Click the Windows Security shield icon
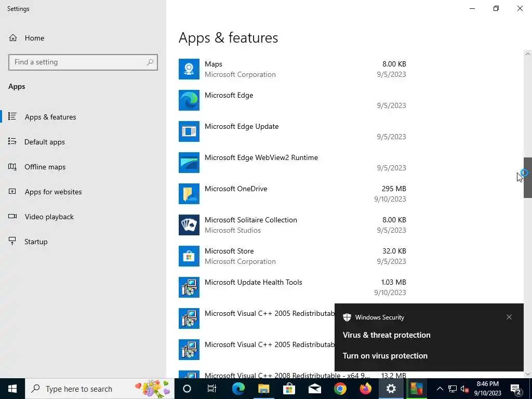Image resolution: width=532 pixels, height=399 pixels. click(x=347, y=317)
